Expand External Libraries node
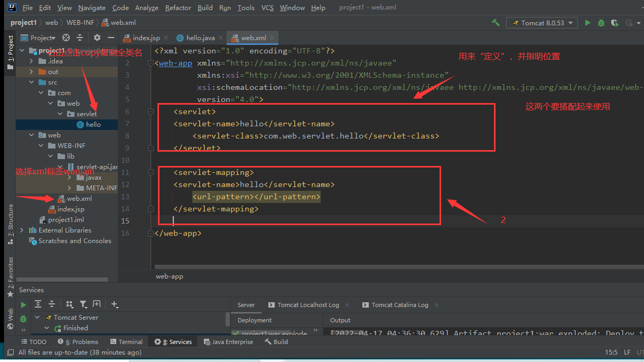This screenshot has height=362, width=644. point(22,230)
